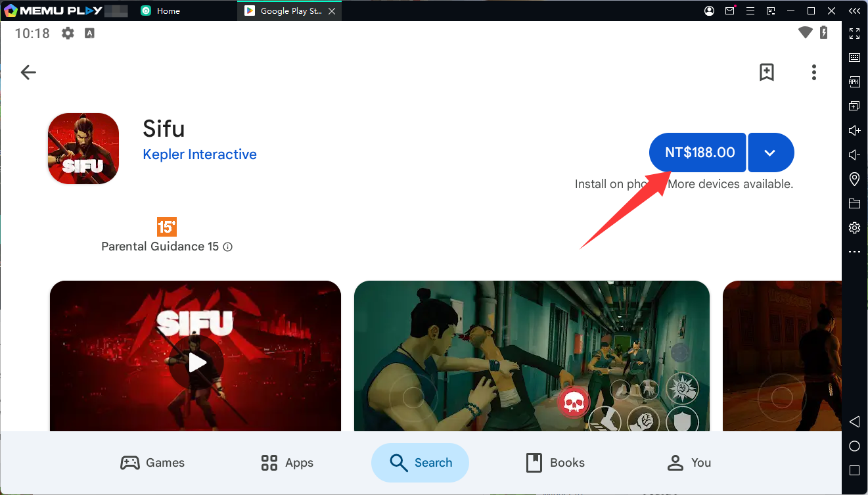Click the account icon in MEmu title bar
The height and width of the screenshot is (495, 868).
(709, 11)
